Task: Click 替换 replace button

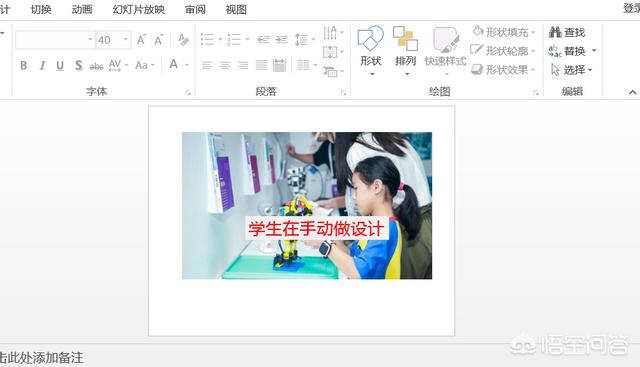Action: tap(567, 51)
